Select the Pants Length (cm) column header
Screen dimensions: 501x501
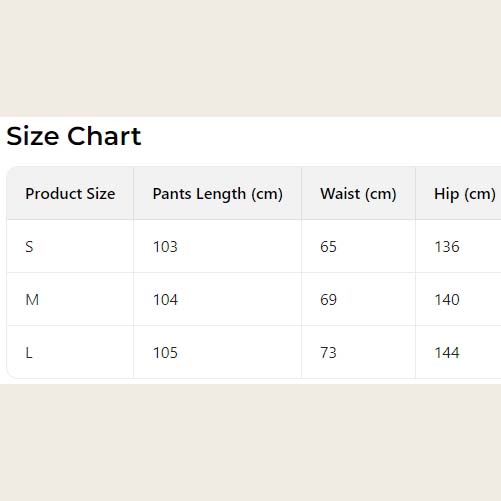coord(218,194)
